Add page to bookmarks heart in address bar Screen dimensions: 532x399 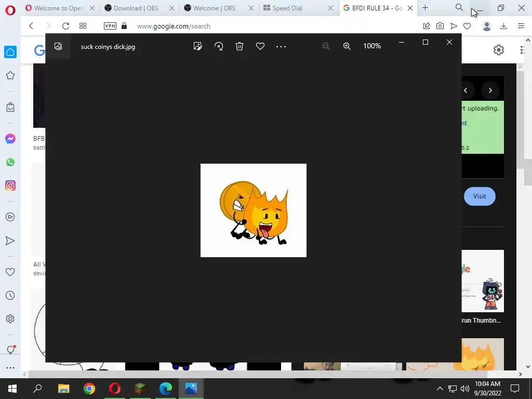click(x=467, y=26)
